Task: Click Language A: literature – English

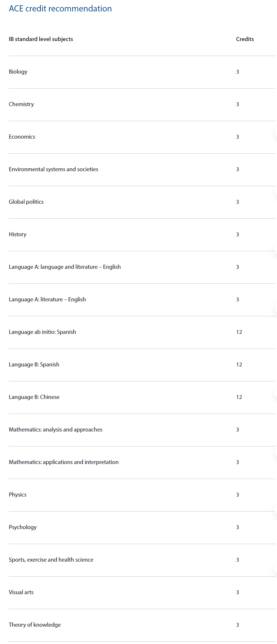Action: coord(47,300)
